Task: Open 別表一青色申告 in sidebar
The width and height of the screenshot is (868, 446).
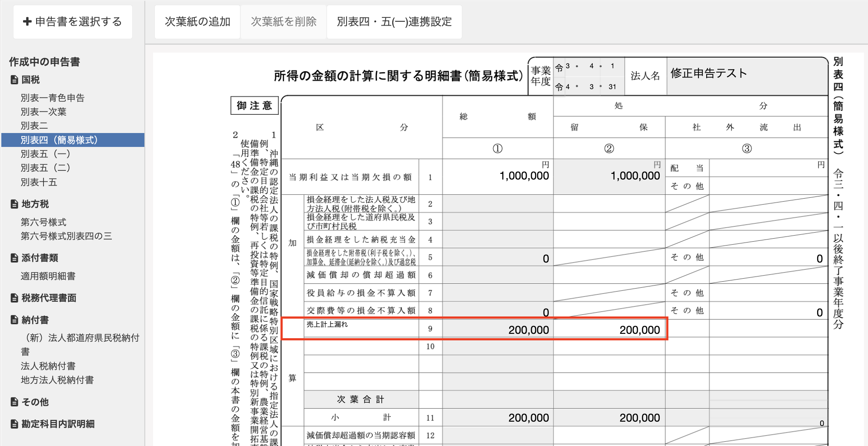Action: pyautogui.click(x=53, y=98)
